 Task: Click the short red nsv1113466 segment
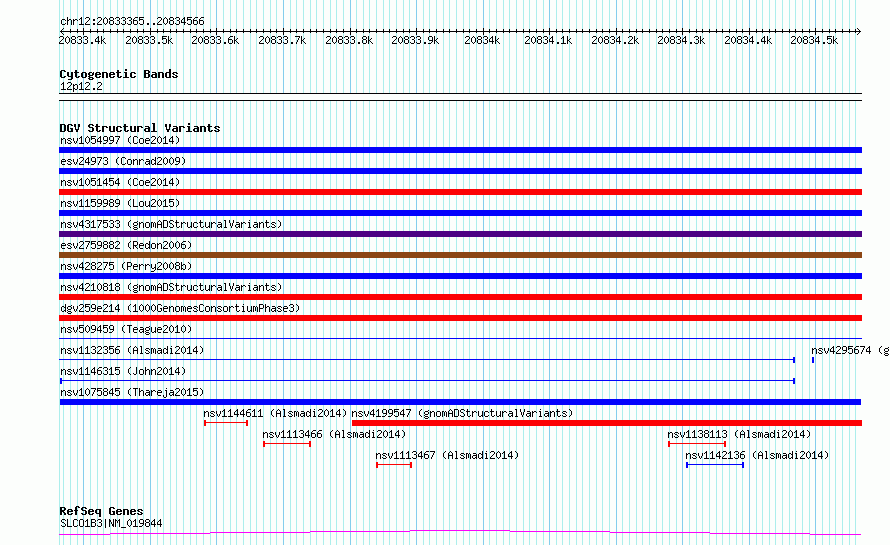point(287,444)
